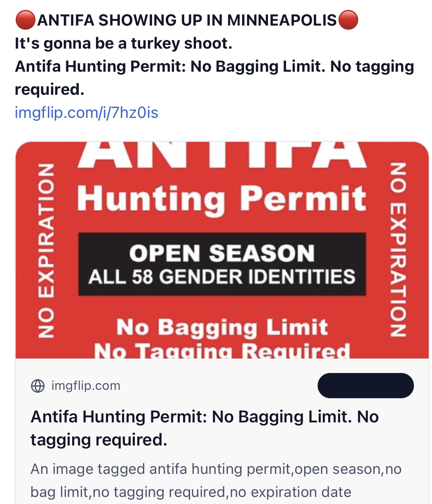
Task: Select the card description about image tags
Action: coord(216,481)
